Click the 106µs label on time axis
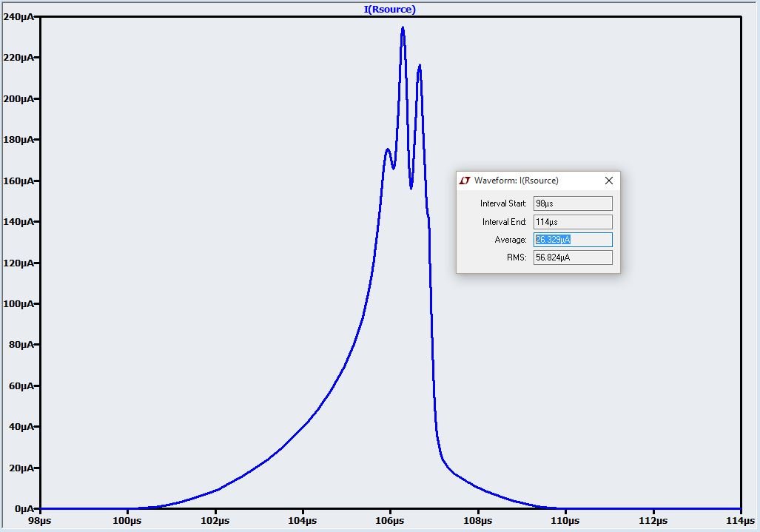 coord(390,521)
